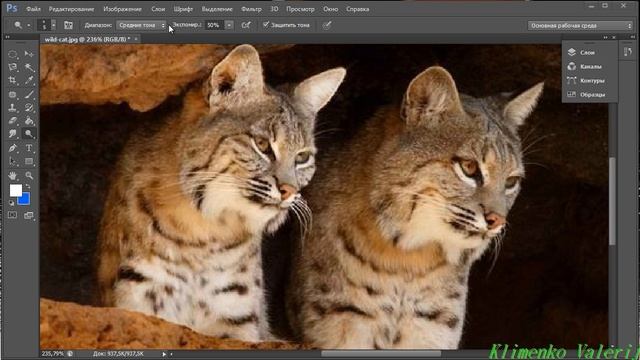Select the active Dodge tool
640x360 pixels.
(29, 134)
